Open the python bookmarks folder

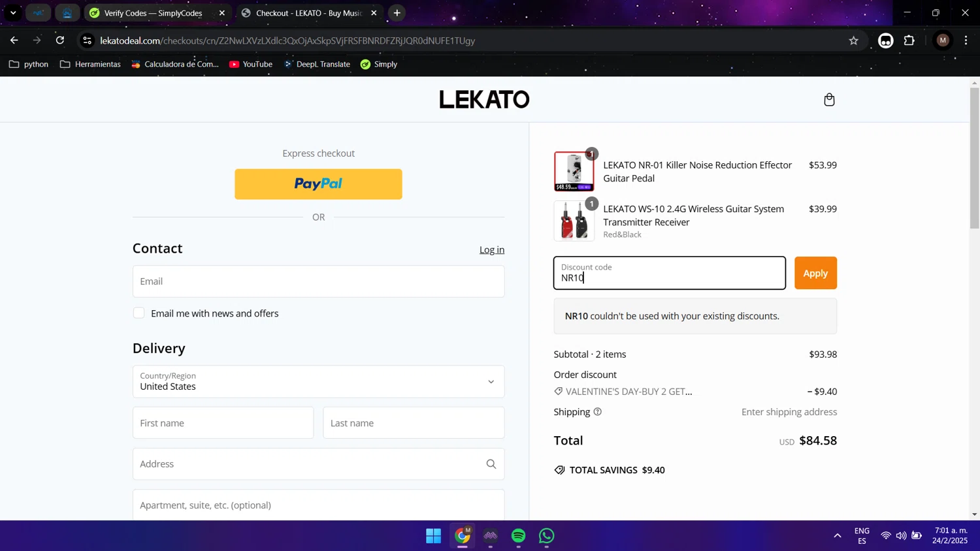29,64
